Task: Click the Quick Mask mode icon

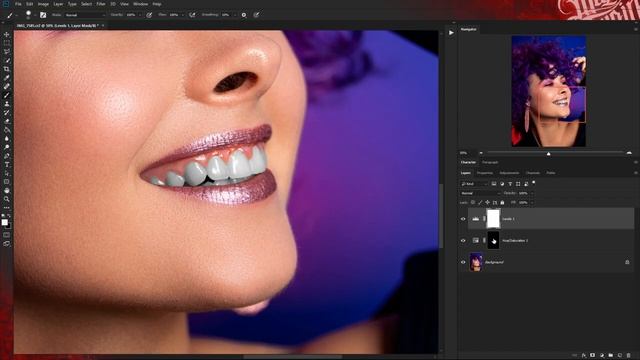Action: [x=7, y=235]
